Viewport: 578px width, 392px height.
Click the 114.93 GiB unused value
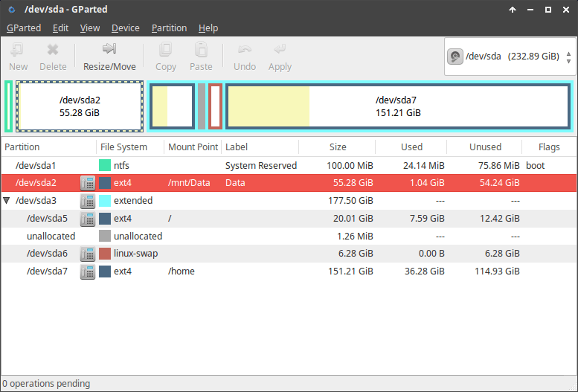(x=497, y=271)
